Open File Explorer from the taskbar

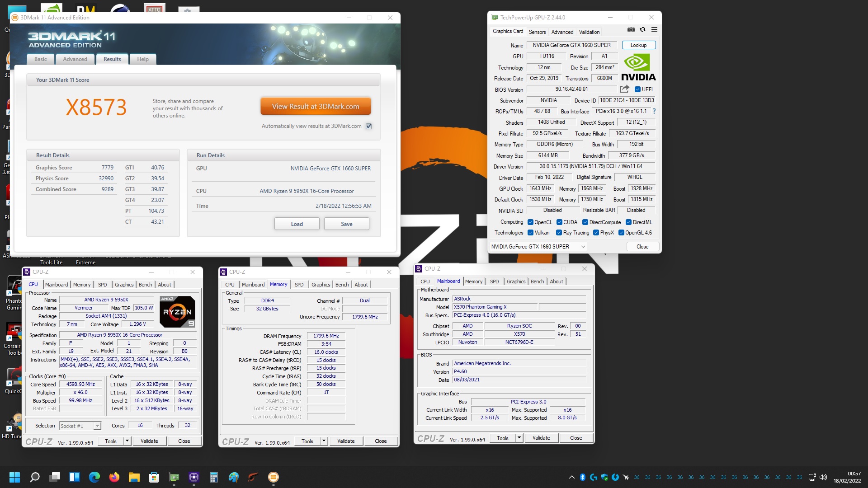[134, 477]
